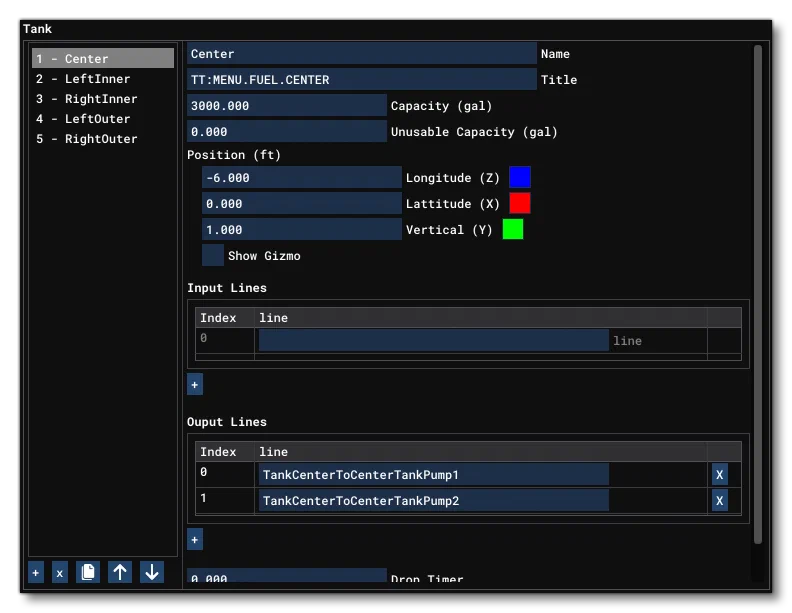Add a new tank with the plus icon

(36, 573)
